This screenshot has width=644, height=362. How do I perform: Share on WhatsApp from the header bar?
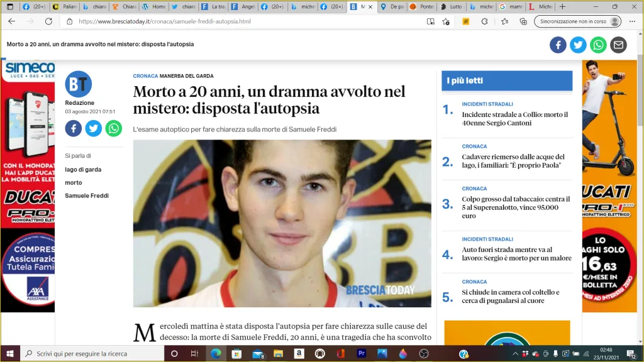(x=598, y=45)
